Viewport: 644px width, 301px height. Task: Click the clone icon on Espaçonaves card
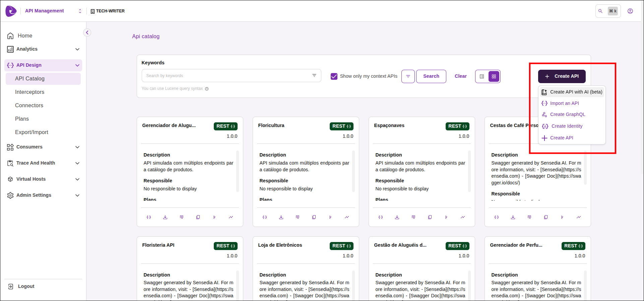[430, 217]
